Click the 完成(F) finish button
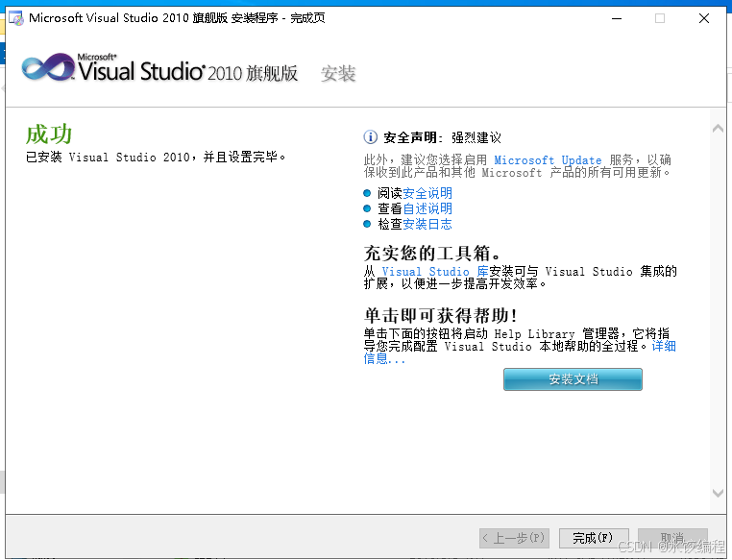The height and width of the screenshot is (560, 732). pyautogui.click(x=594, y=538)
